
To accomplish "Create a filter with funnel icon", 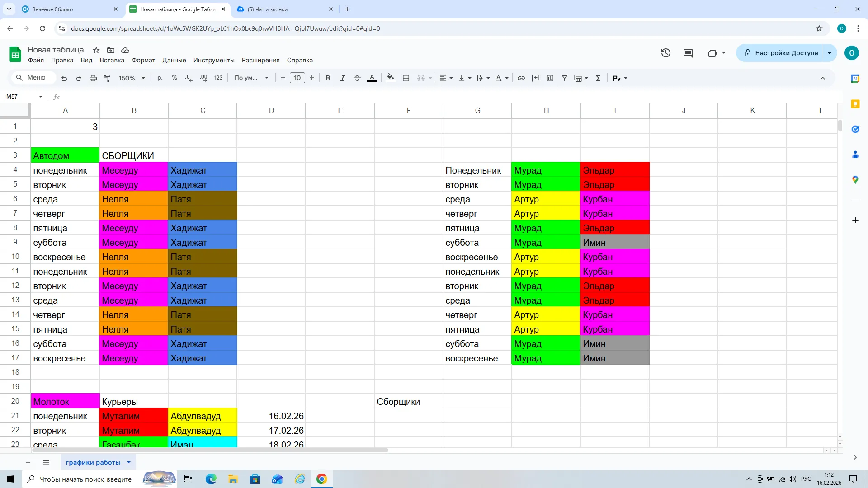I will 565,78.
